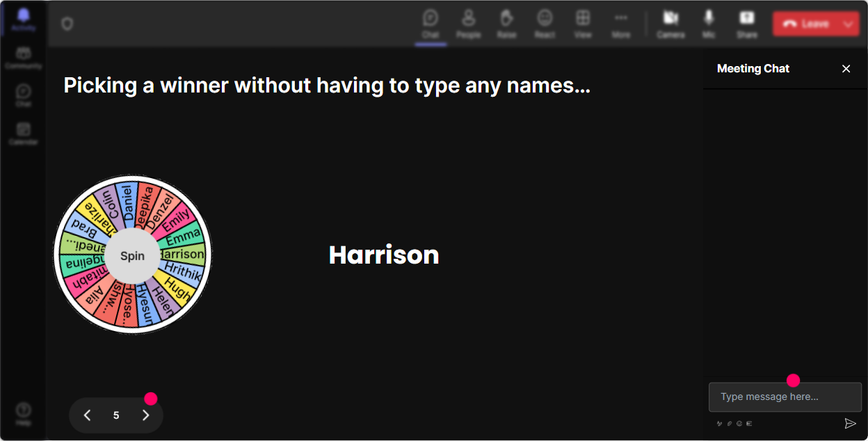Click the Alia segment on the wheel
This screenshot has width=868, height=441.
(x=94, y=295)
